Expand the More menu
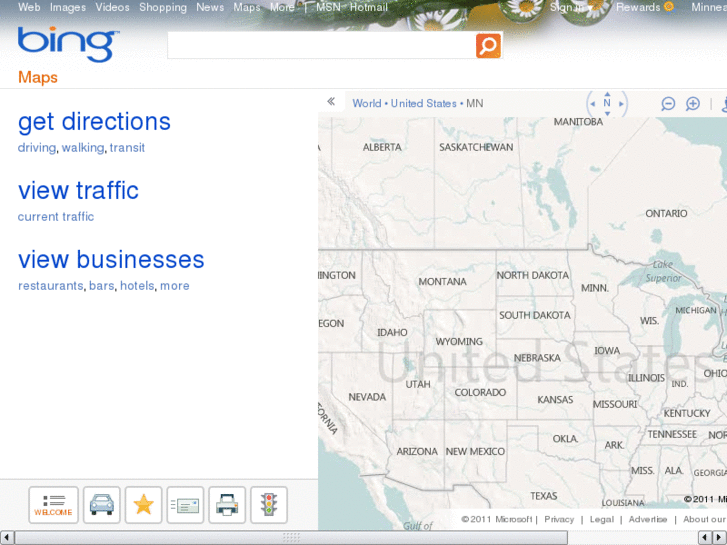 pyautogui.click(x=282, y=7)
